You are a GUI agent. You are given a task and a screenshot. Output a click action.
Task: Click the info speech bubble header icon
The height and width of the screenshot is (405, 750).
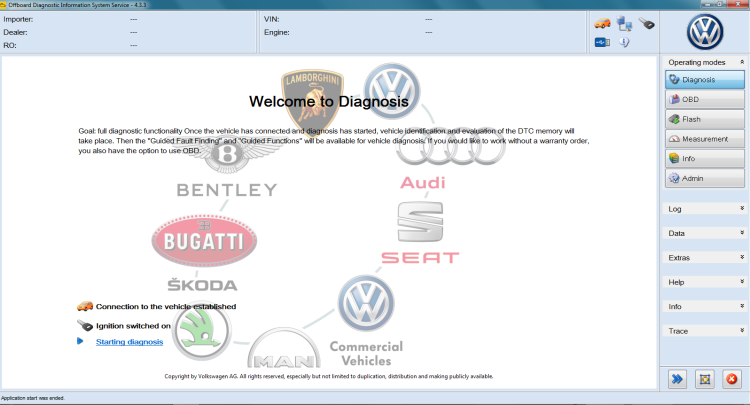pos(624,42)
